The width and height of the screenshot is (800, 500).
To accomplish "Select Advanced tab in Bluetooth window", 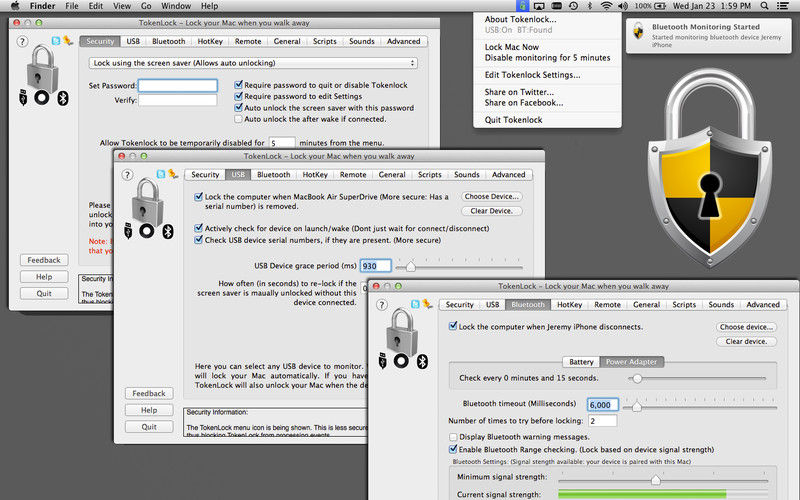I will pos(763,305).
